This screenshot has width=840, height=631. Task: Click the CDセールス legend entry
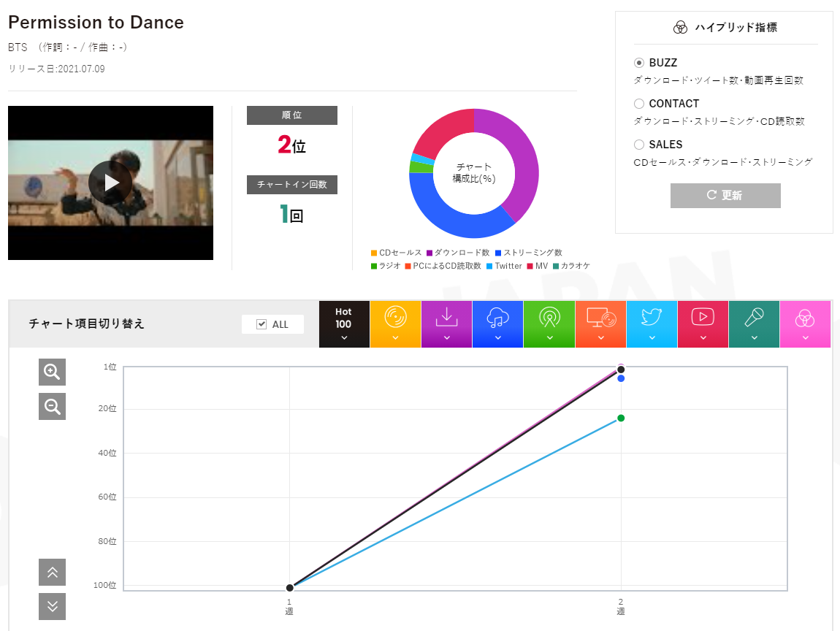[x=396, y=253]
